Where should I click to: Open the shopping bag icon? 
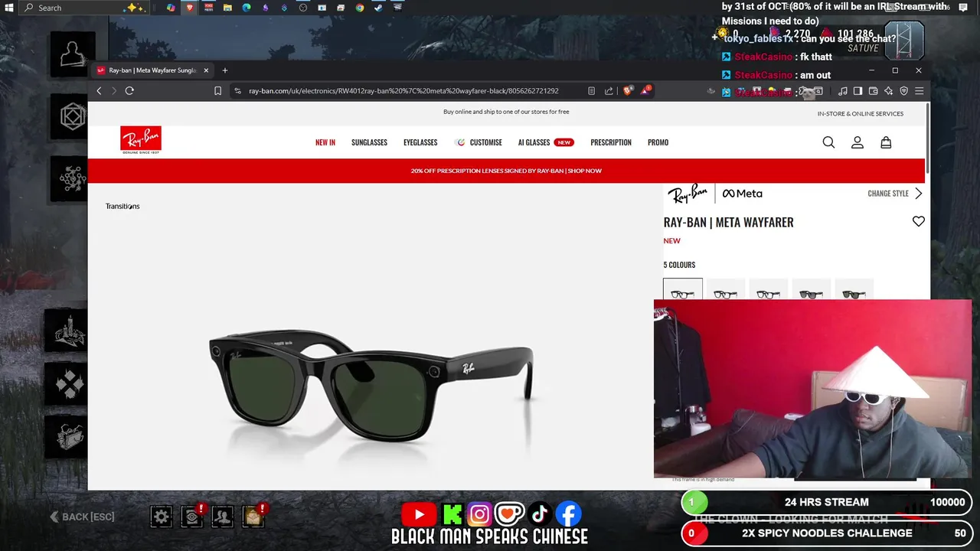886,142
